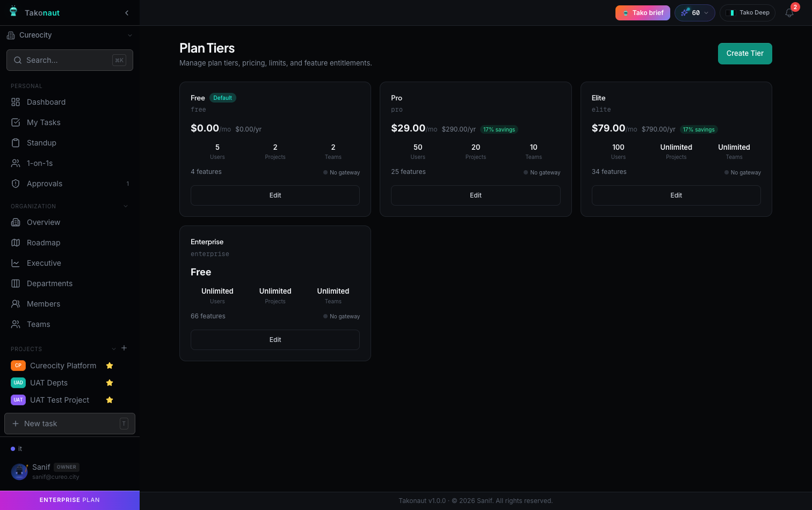
Task: Click the Elite tier No gateway status
Action: tap(743, 172)
